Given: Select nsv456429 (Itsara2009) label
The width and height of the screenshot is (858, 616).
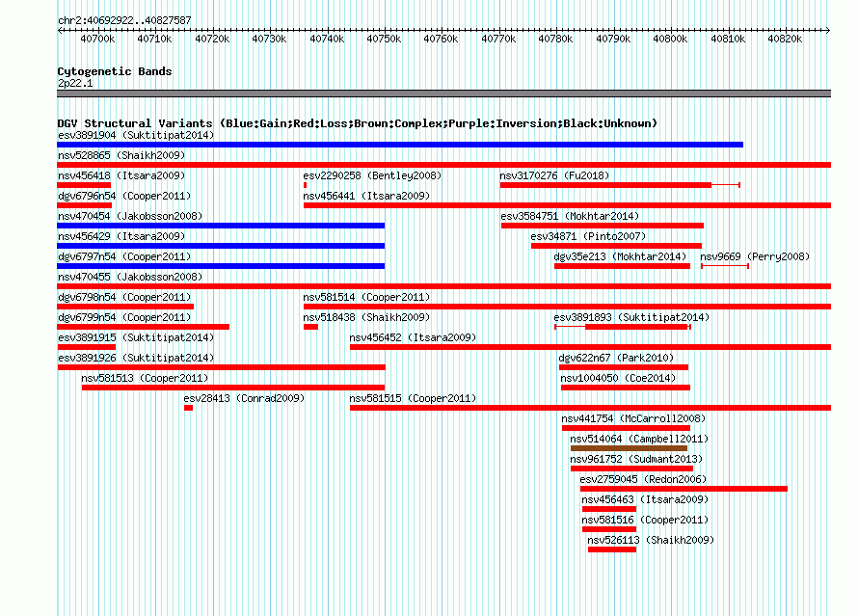Looking at the screenshot, I should [121, 236].
